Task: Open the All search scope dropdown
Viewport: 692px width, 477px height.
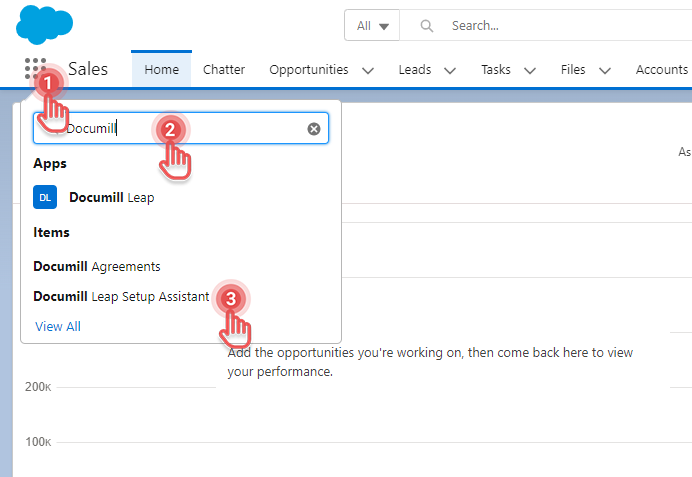Action: coord(371,26)
